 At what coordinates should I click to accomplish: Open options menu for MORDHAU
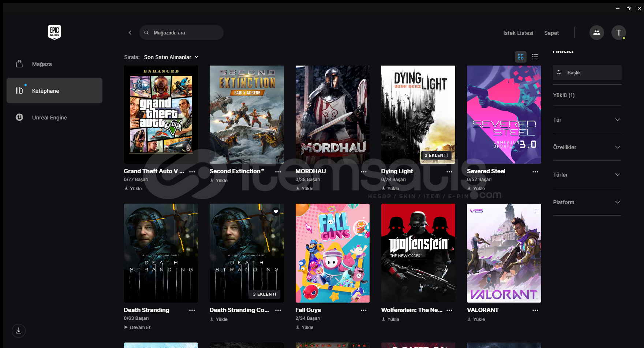pos(364,171)
